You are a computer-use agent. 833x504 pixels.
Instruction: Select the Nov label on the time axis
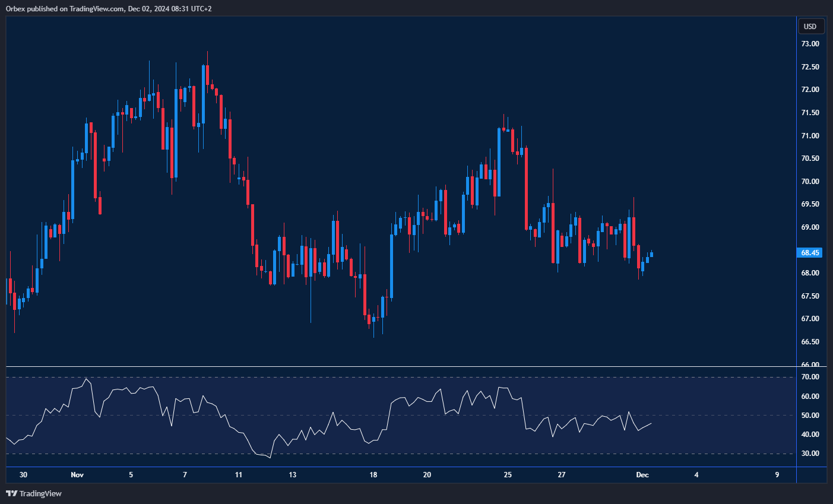coord(77,475)
